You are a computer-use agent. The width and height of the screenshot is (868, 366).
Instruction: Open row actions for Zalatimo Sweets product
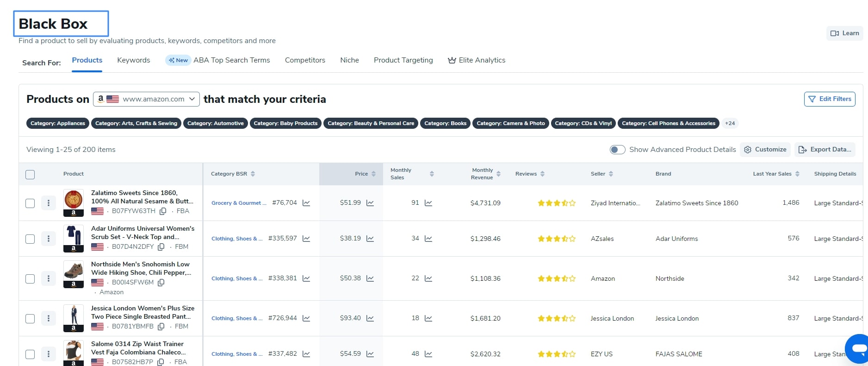click(x=49, y=203)
